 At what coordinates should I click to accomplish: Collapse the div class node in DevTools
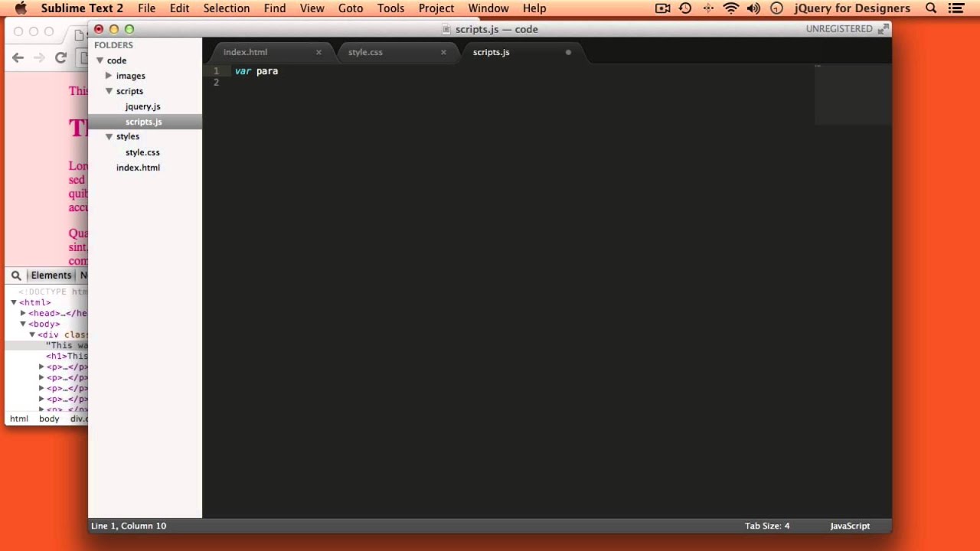coord(32,334)
